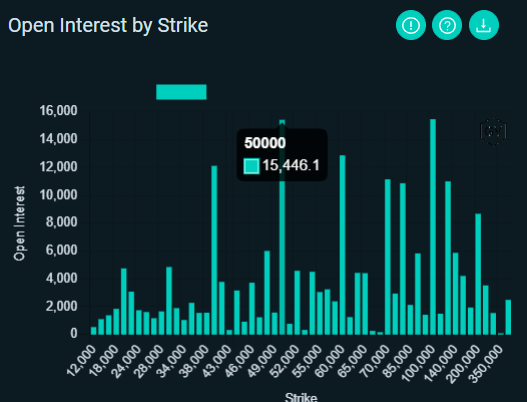Open the question mark help button
Image resolution: width=527 pixels, height=402 pixels.
point(447,25)
